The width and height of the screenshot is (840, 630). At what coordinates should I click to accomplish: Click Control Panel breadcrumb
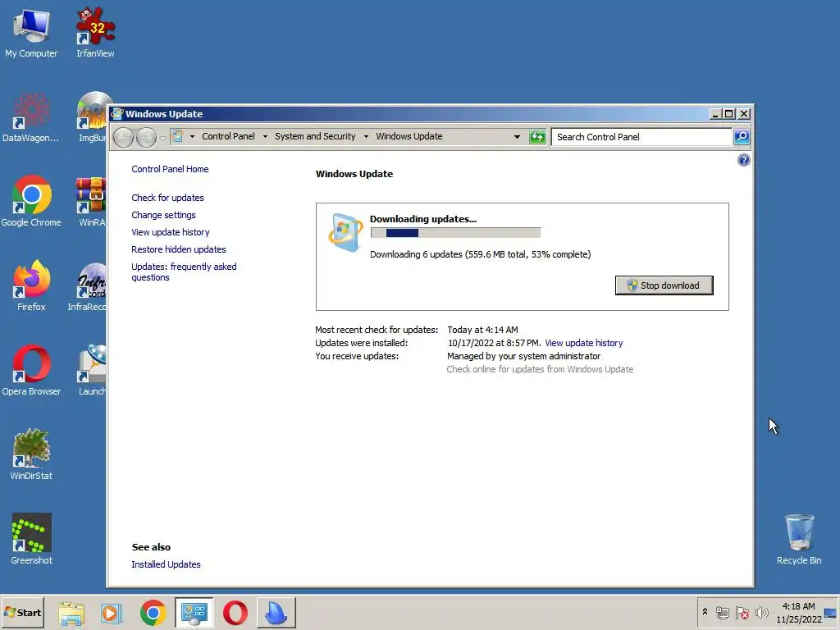228,136
